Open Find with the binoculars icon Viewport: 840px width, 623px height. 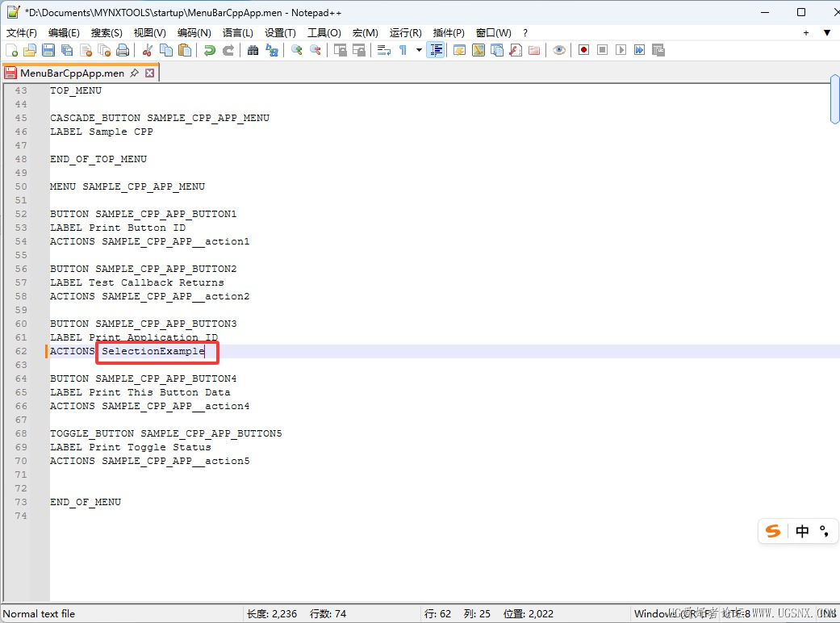tap(253, 50)
